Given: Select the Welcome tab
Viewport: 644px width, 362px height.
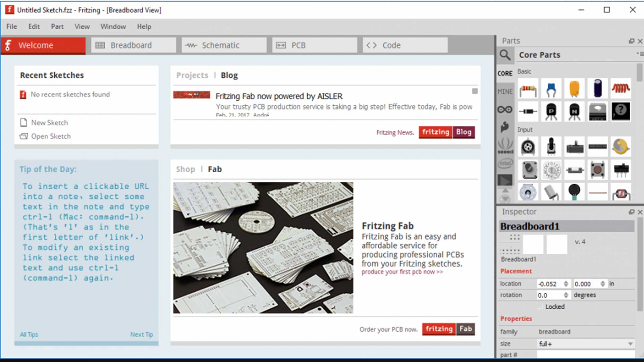Looking at the screenshot, I should 43,45.
